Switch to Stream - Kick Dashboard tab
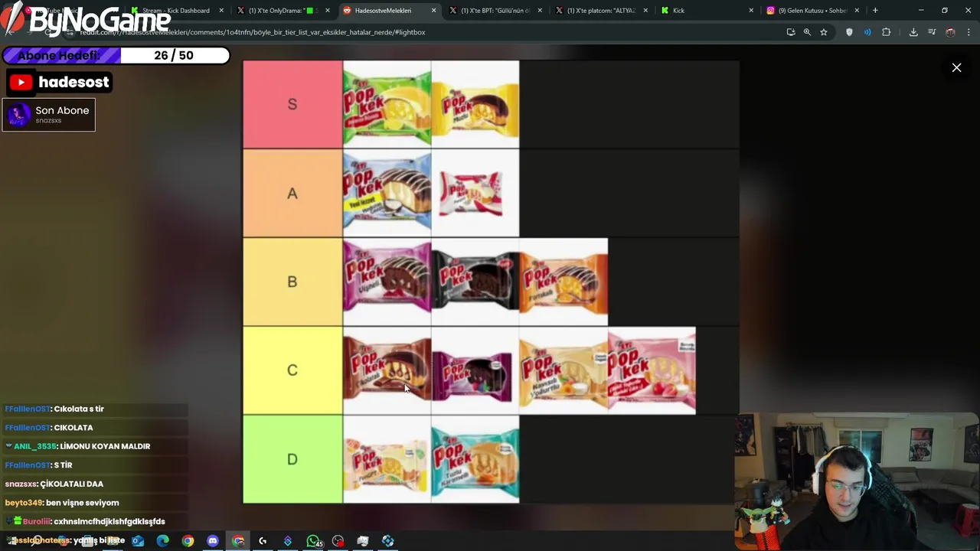Image resolution: width=980 pixels, height=551 pixels. pyautogui.click(x=175, y=11)
